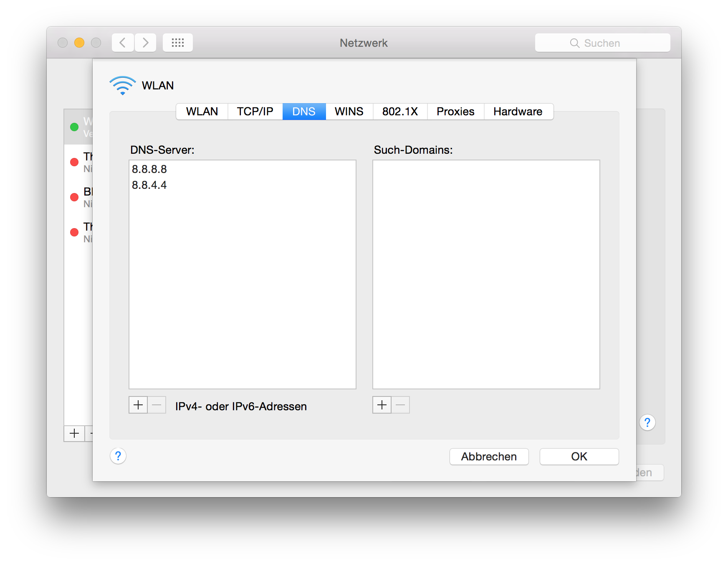Viewport: 728px width, 564px height.
Task: Switch to the 802.1X tab
Action: [x=400, y=112]
